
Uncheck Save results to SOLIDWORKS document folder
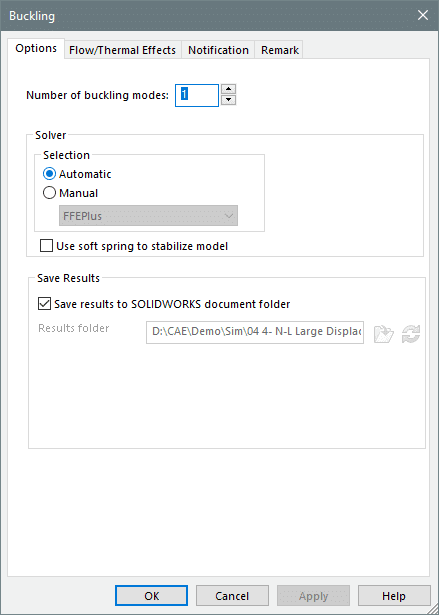click(x=164, y=304)
